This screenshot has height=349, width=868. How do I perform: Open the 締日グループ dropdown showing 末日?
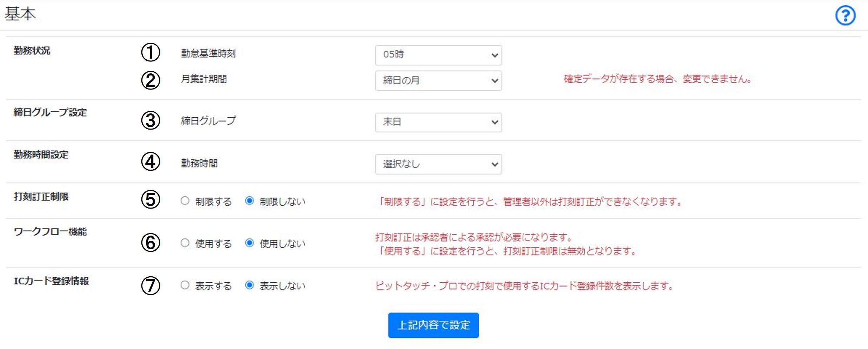(438, 122)
